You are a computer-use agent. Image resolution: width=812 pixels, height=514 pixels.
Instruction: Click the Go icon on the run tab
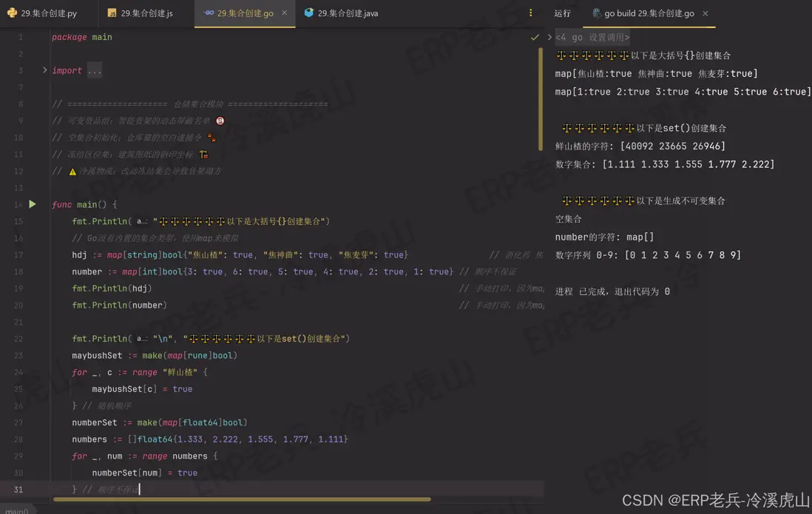(x=597, y=13)
